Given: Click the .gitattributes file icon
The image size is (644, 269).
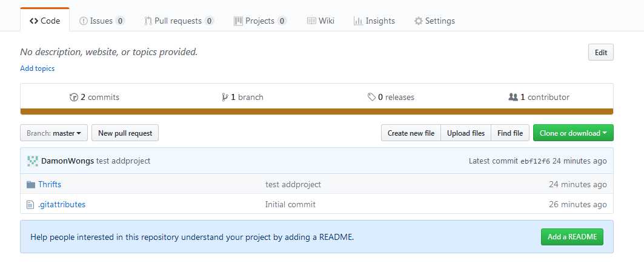Looking at the screenshot, I should coord(30,205).
